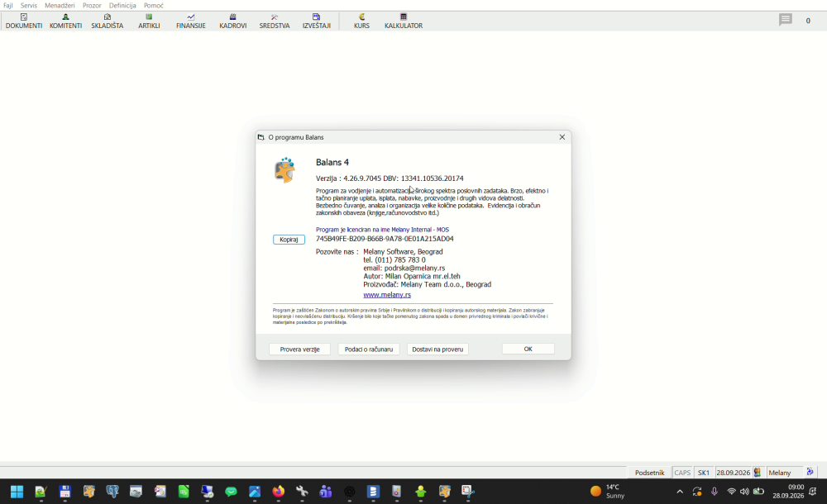This screenshot has height=504, width=827.
Task: Open the weather widget showing 14°C Sunny
Action: click(608, 492)
